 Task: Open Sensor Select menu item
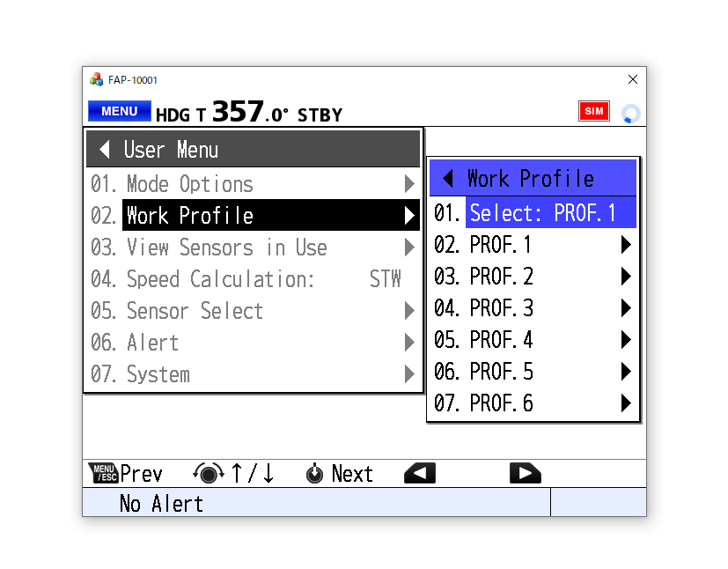[x=253, y=310]
